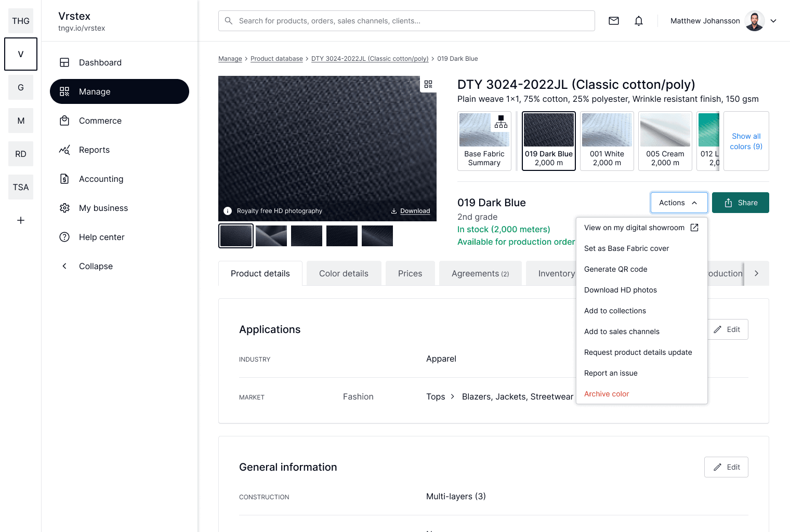
Task: Select the 019 Dark Blue swatch
Action: tap(549, 141)
